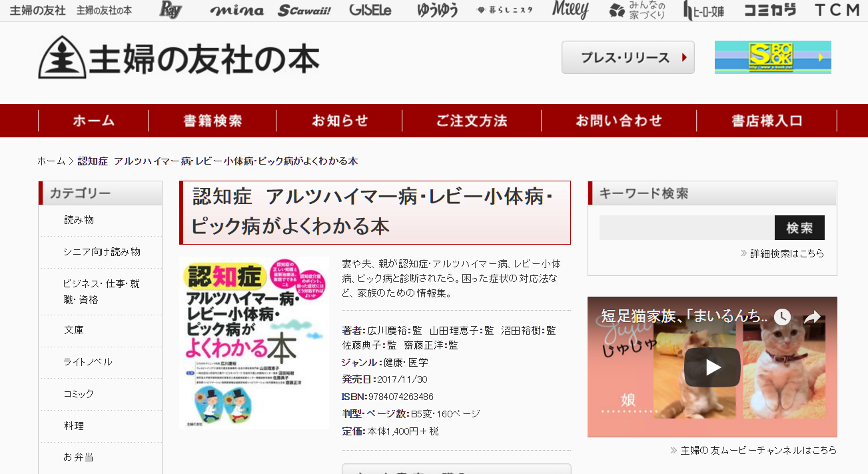Play the embedded cat video
Screen dimensions: 868x474
point(712,367)
